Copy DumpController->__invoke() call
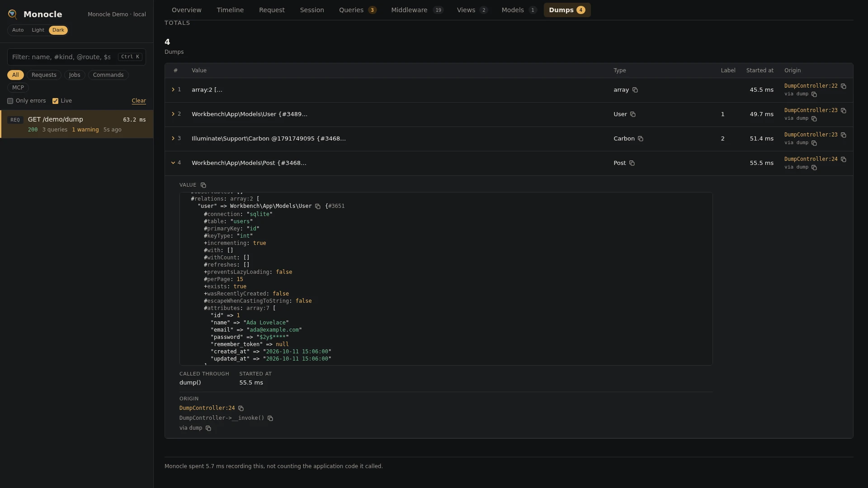Screen dimensions: 868x488 (x=270, y=418)
